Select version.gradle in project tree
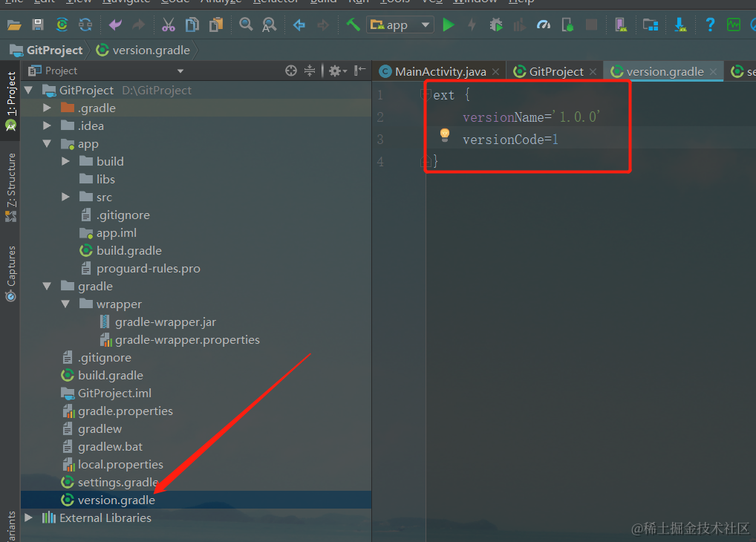 point(116,500)
